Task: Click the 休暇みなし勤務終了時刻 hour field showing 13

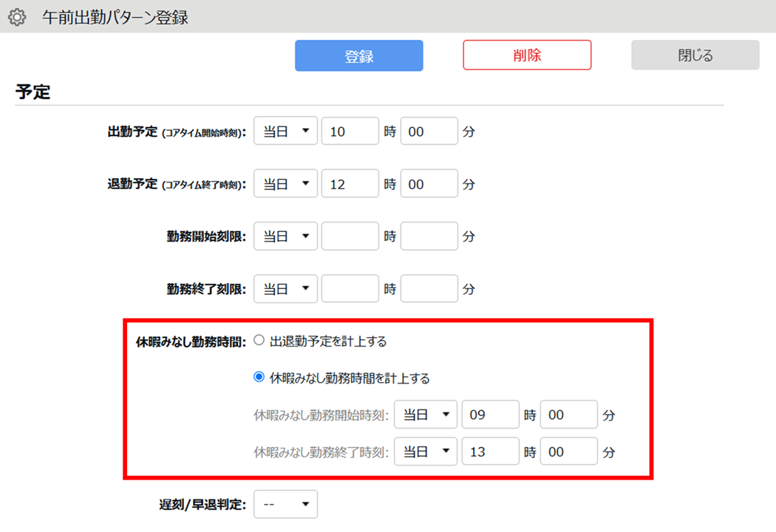Action: (x=490, y=451)
